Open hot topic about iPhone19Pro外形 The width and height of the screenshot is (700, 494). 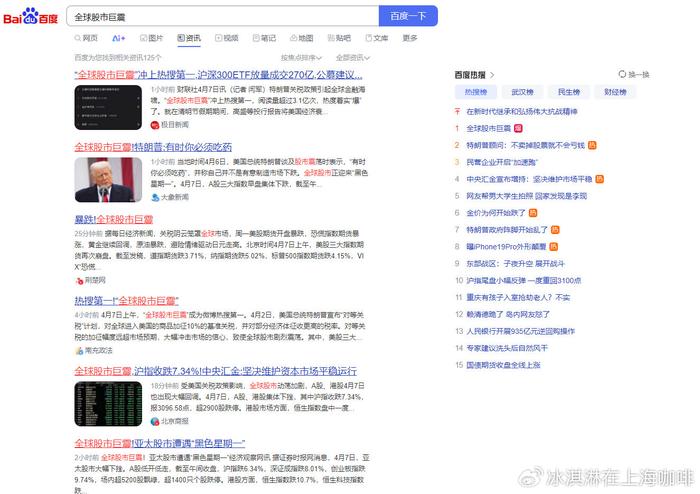[506, 247]
